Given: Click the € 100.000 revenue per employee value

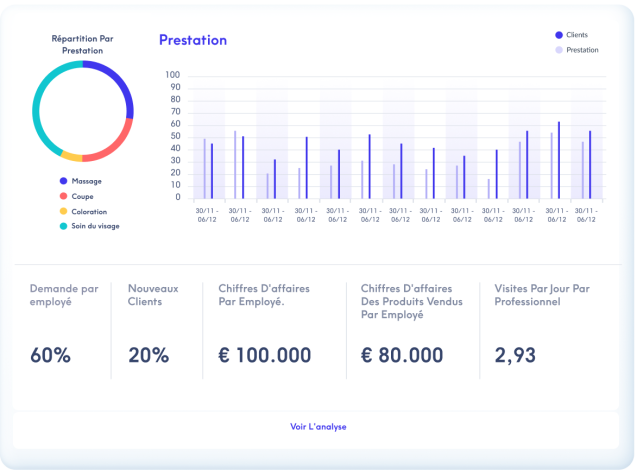Looking at the screenshot, I should pos(264,355).
